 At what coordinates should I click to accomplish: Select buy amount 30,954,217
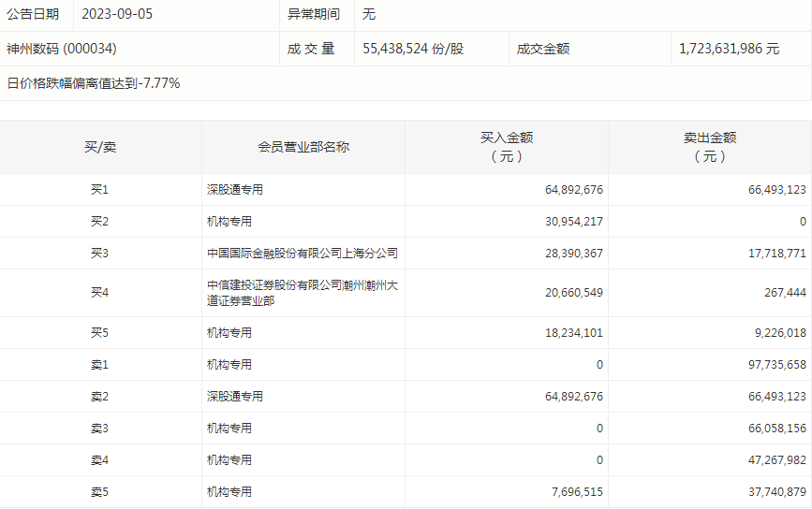(574, 222)
